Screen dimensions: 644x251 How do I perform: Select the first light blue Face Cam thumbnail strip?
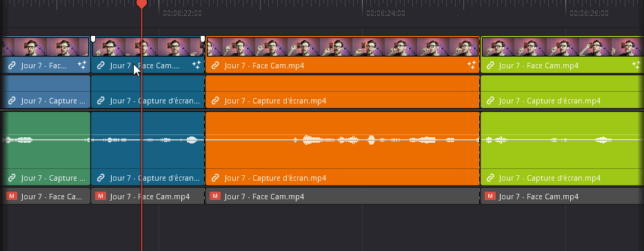pyautogui.click(x=45, y=47)
